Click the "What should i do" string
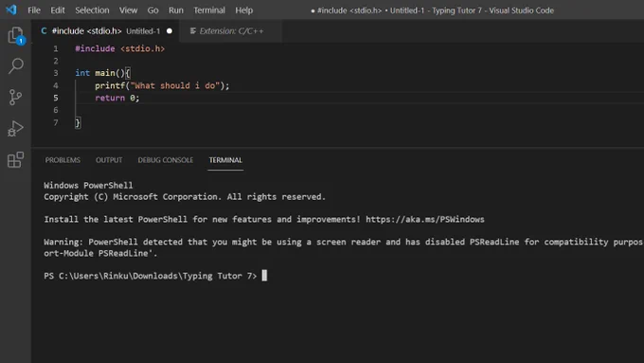This screenshot has height=363, width=644. point(175,85)
